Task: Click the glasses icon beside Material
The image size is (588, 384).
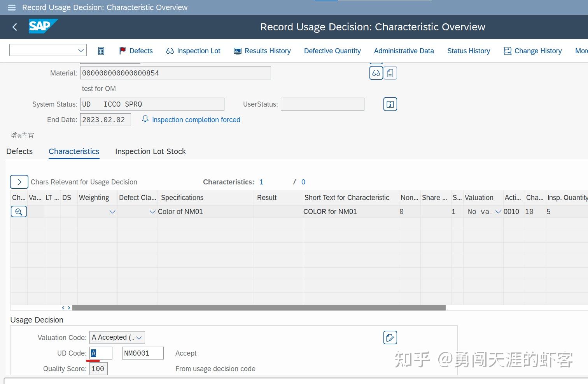Action: (x=376, y=73)
